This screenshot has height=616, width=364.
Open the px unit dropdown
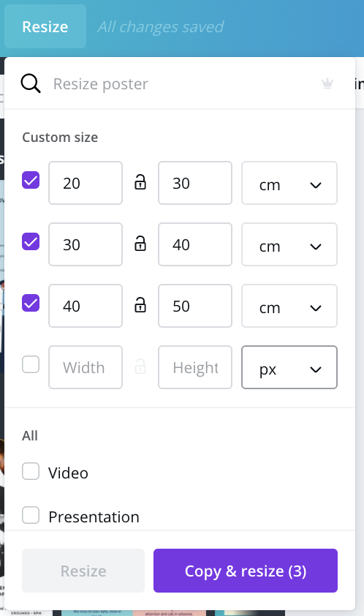tap(289, 367)
